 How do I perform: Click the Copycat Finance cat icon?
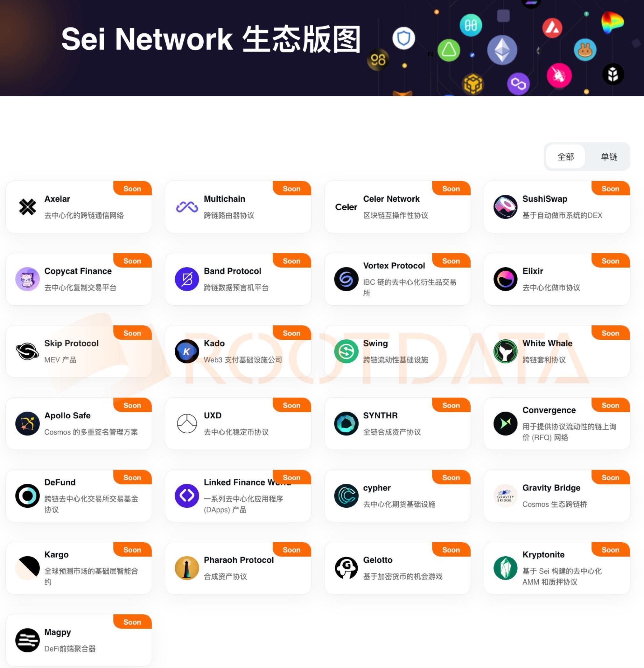[27, 279]
